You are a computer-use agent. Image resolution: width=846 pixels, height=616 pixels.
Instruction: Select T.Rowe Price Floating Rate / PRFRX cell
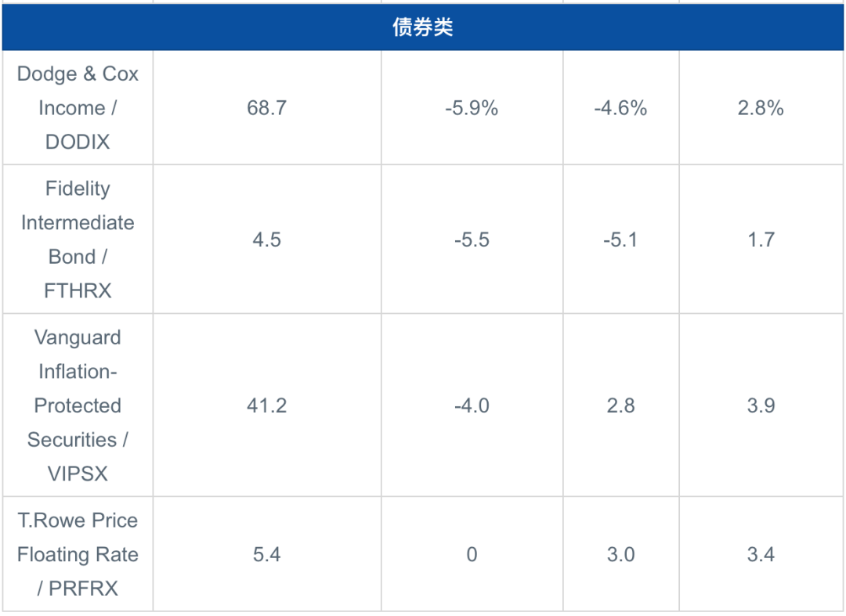[78, 554]
